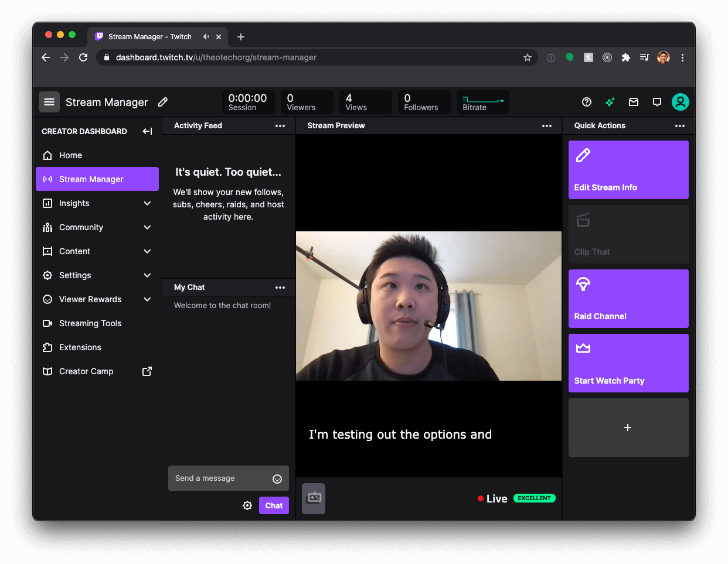This screenshot has height=564, width=728.
Task: Expand the Viewer Rewards section
Action: point(147,299)
